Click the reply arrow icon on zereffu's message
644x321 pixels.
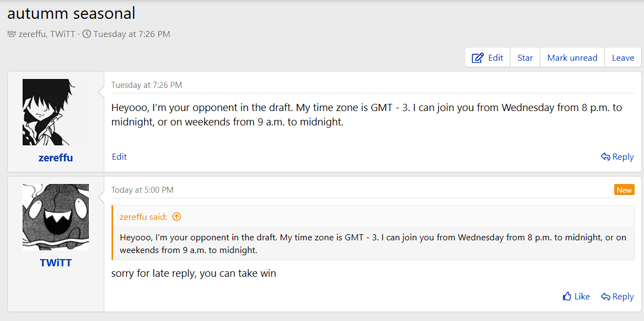[x=605, y=157]
